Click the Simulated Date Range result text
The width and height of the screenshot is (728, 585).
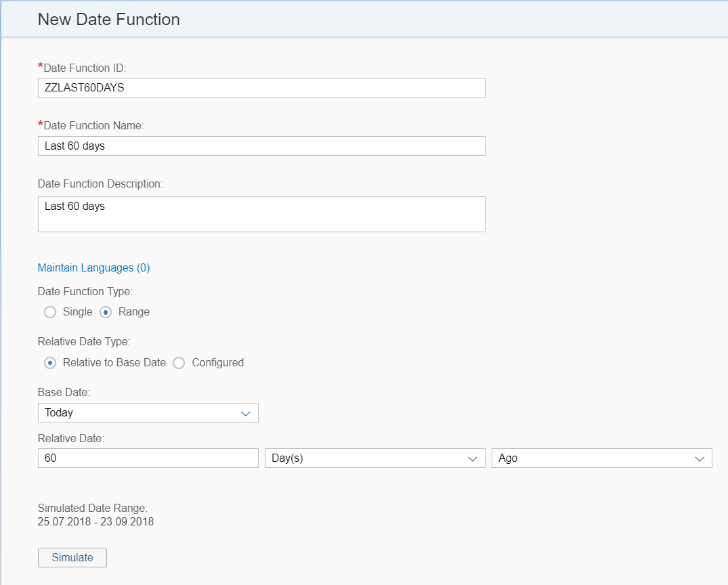pyautogui.click(x=95, y=521)
